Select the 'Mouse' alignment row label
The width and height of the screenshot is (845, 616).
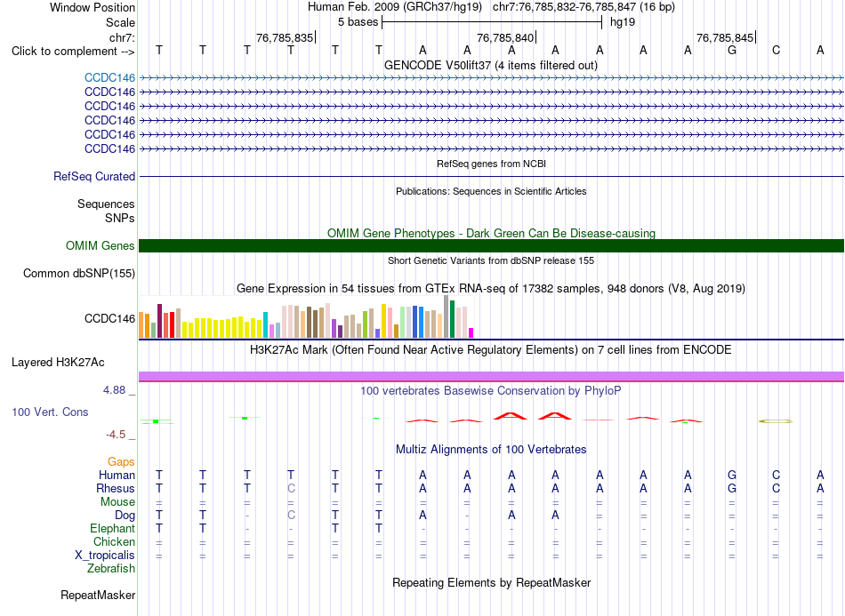(117, 501)
